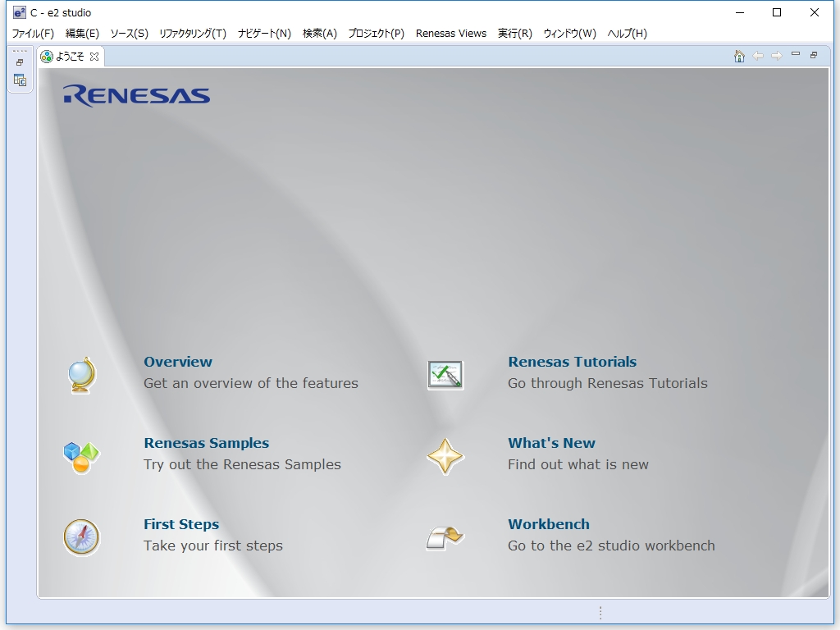This screenshot has width=840, height=630.
Task: Click the forward navigation arrow
Action: tap(777, 56)
